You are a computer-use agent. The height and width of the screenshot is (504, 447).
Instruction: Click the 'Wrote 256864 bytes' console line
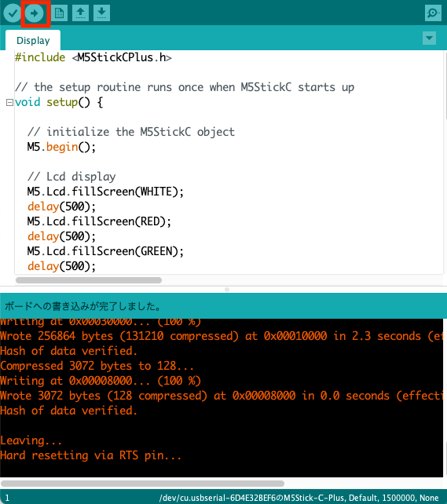coord(222,336)
